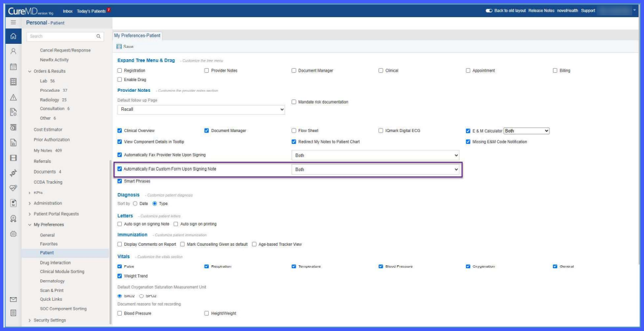Expand the Security Settings tree node
Screen dimensions: 644x331
[30, 320]
